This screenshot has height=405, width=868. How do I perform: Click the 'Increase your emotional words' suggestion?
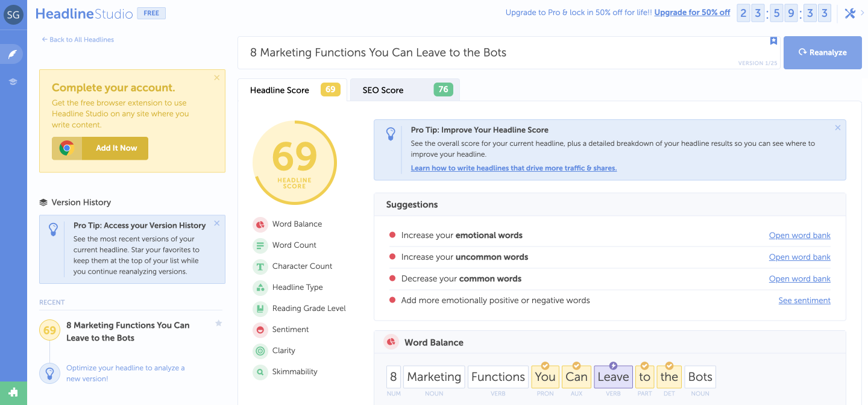(x=462, y=236)
